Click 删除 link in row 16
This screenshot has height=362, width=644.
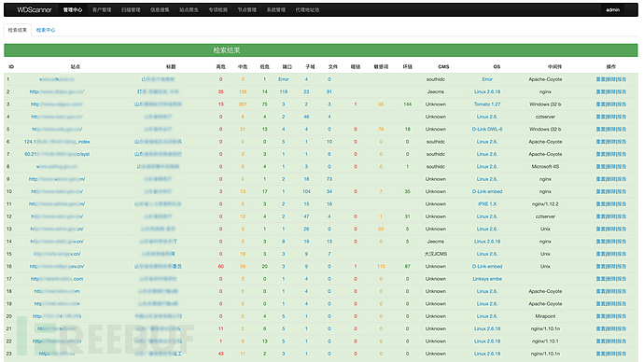(x=611, y=267)
